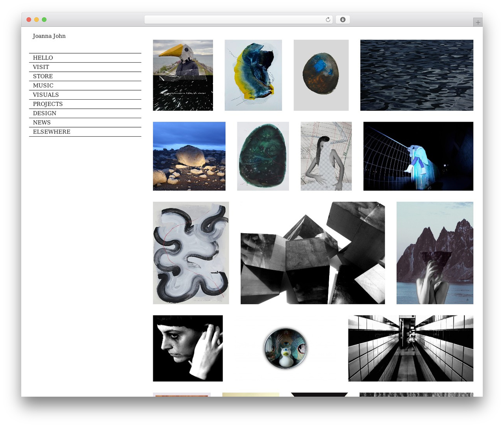Reload the page with the refresh icon
Screen dimensions: 504x427
(x=328, y=20)
